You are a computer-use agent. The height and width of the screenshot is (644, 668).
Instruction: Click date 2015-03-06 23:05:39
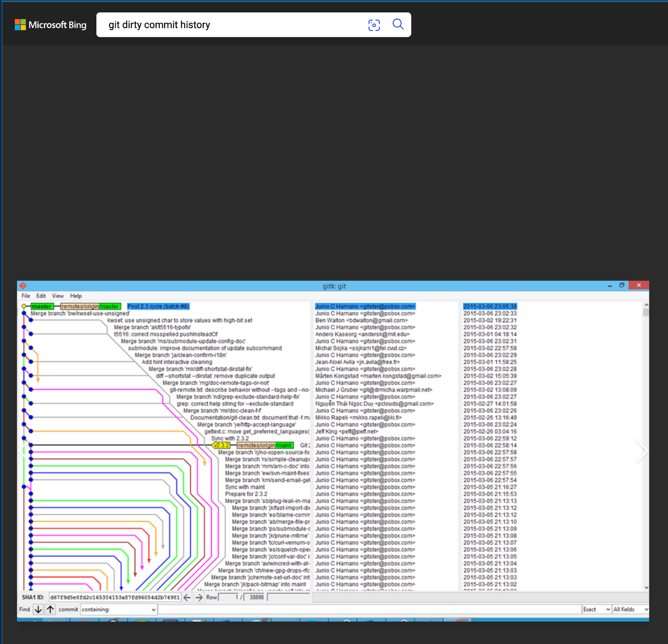[x=490, y=306]
